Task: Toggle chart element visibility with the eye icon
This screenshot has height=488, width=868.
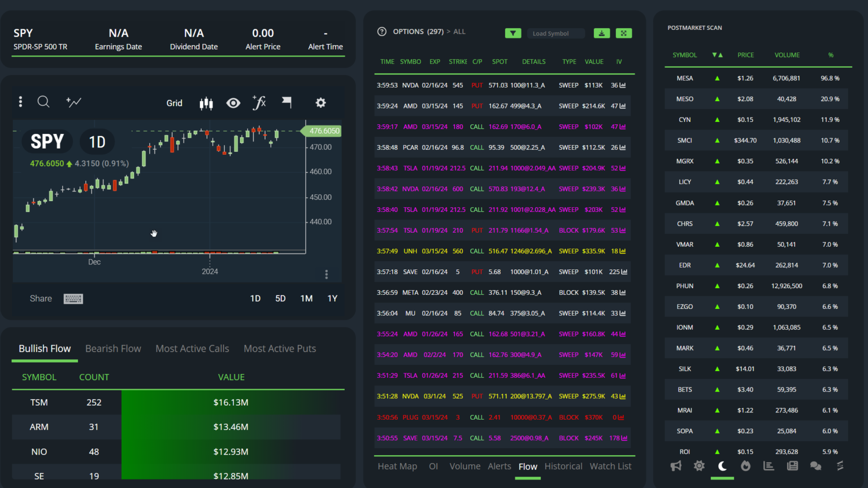Action: [233, 102]
